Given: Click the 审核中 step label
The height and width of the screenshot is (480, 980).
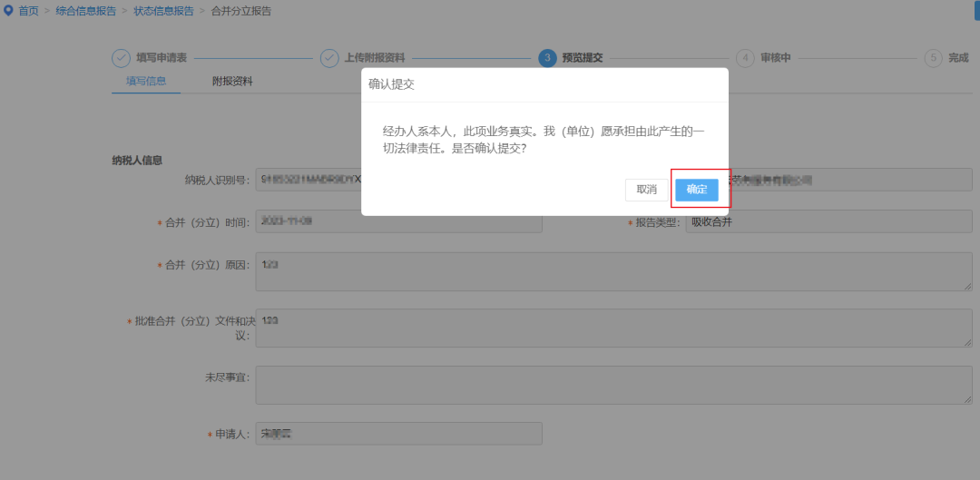Looking at the screenshot, I should 776,58.
